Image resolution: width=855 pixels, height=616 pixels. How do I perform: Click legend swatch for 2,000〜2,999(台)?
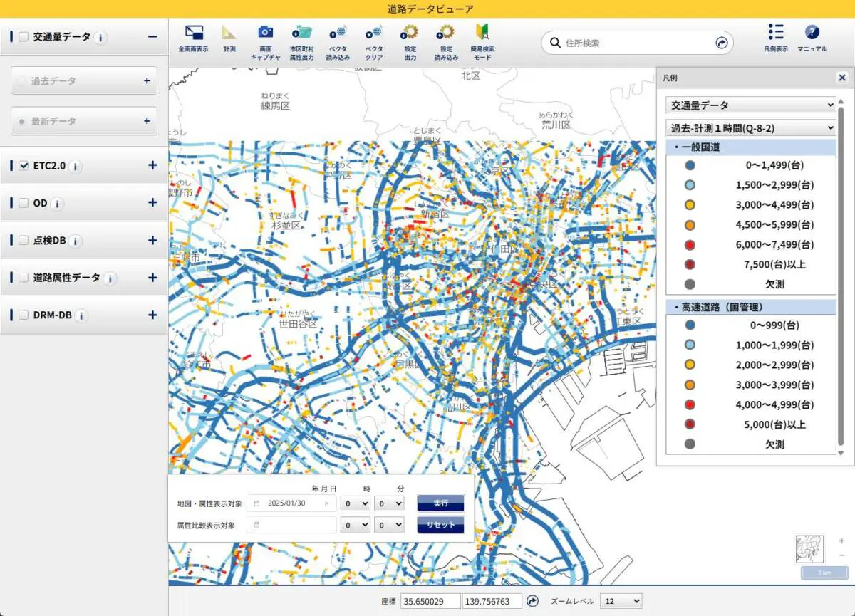689,365
